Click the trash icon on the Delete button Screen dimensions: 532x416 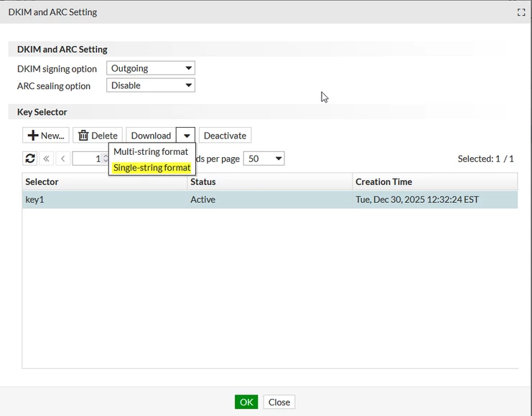click(83, 136)
